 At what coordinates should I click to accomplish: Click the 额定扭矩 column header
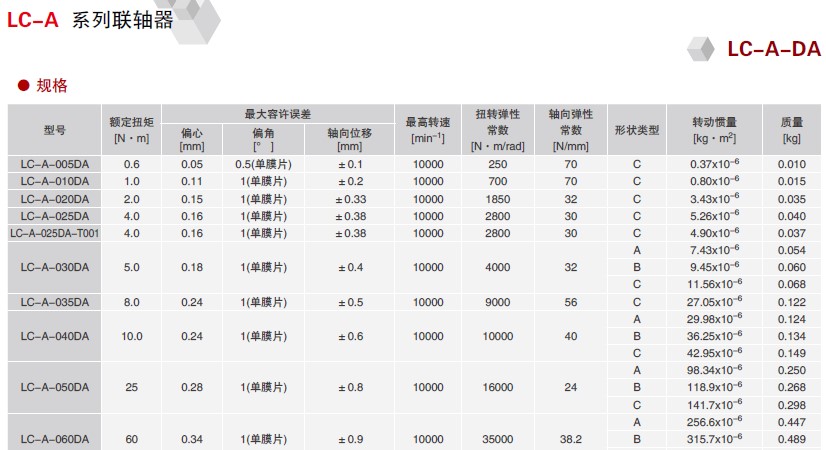(132, 129)
